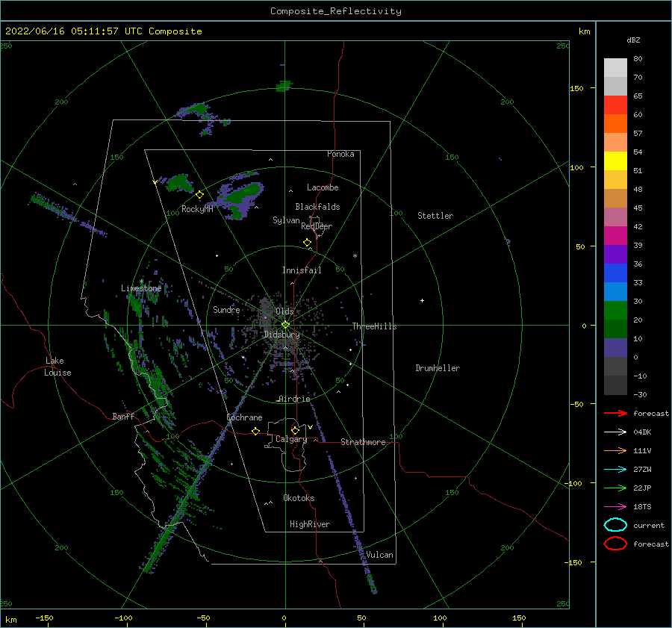Select the light gray swatch between 80 and 70 dBZ
Viewport: 672px width, 628px height.
[615, 68]
